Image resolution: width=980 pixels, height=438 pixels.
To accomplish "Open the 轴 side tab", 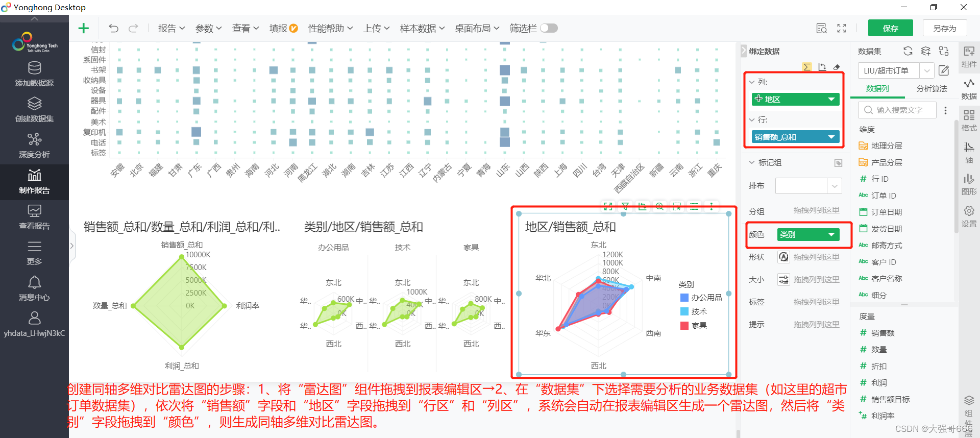I will coord(969,153).
